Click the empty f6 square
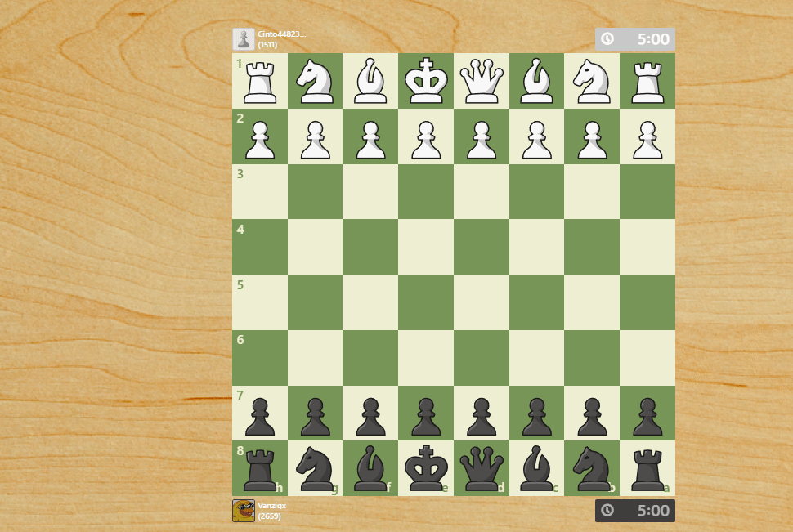The image size is (793, 532). pos(370,358)
